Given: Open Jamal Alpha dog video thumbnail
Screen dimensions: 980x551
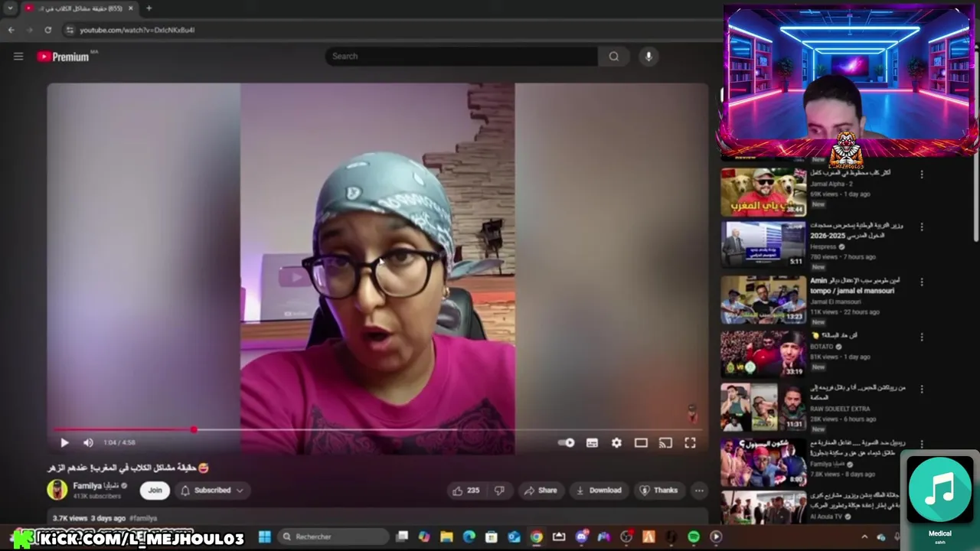Looking at the screenshot, I should (x=763, y=192).
